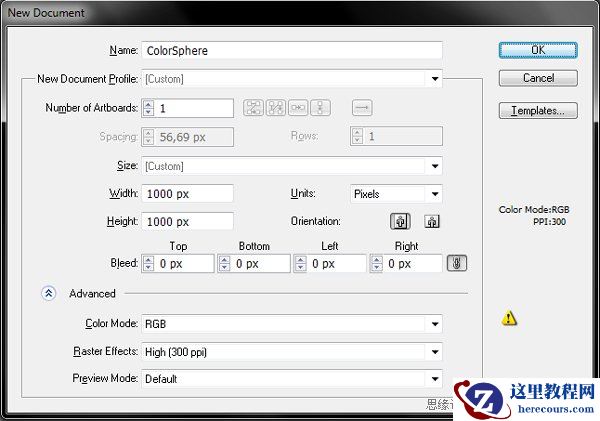Viewport: 600px width, 421px height.
Task: Select Grid by Row artboard layout icon
Action: click(253, 108)
